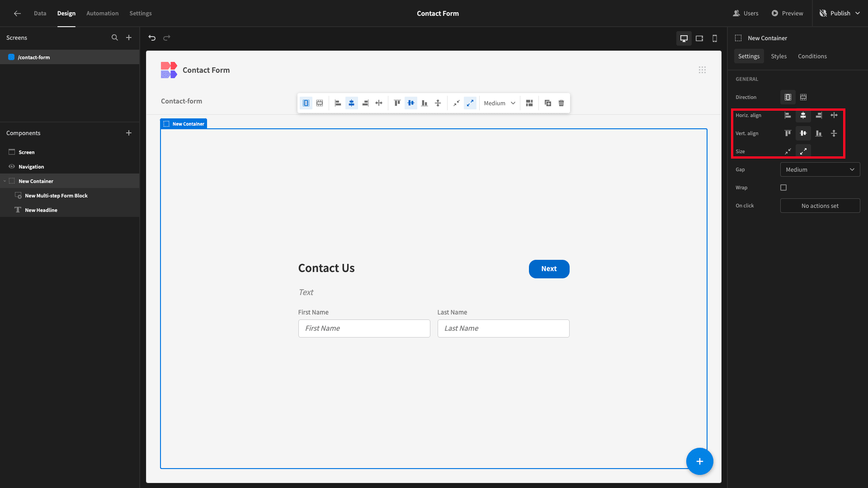The image size is (868, 488).
Task: Set Horiz. align to left in panel
Action: (x=788, y=115)
